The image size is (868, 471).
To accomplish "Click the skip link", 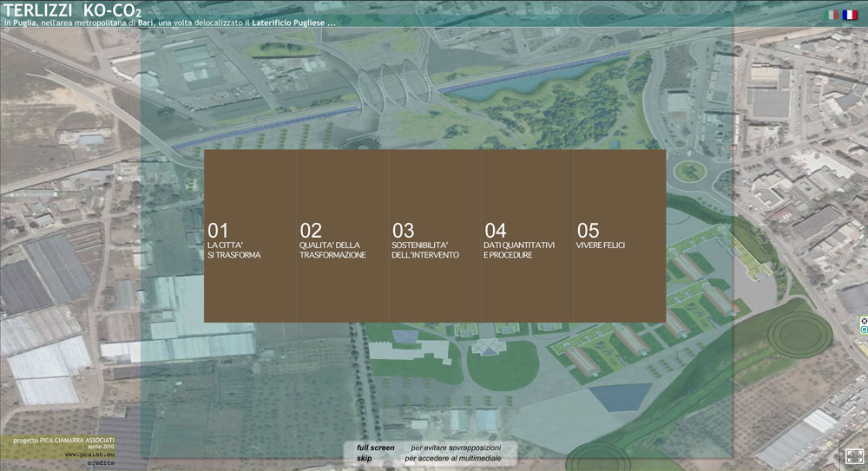I will tap(365, 458).
